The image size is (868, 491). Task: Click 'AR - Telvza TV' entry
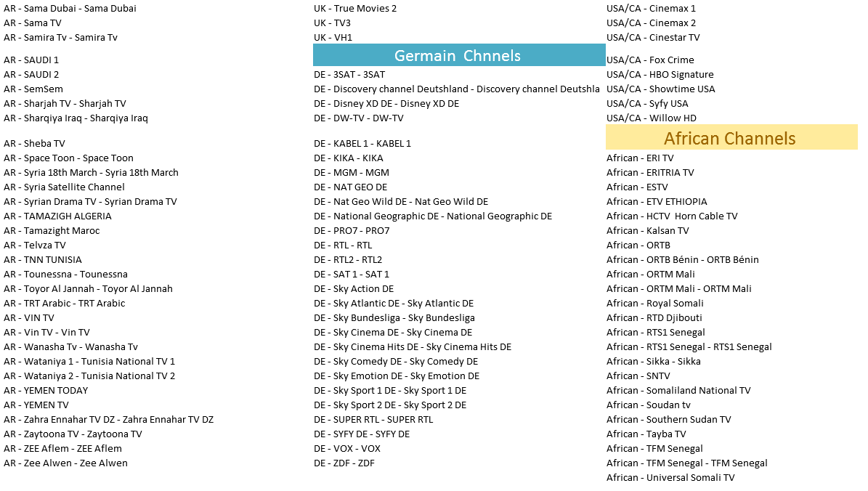(x=35, y=245)
